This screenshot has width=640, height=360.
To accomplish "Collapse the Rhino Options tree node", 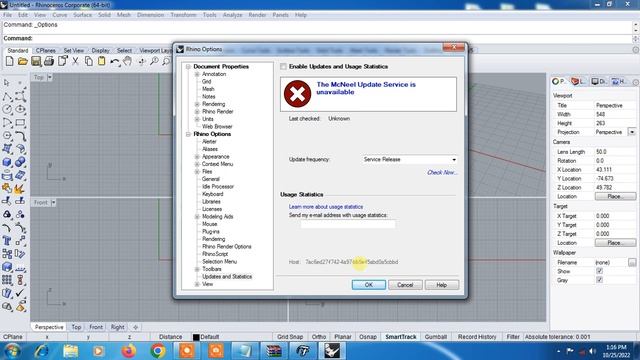I will click(188, 134).
